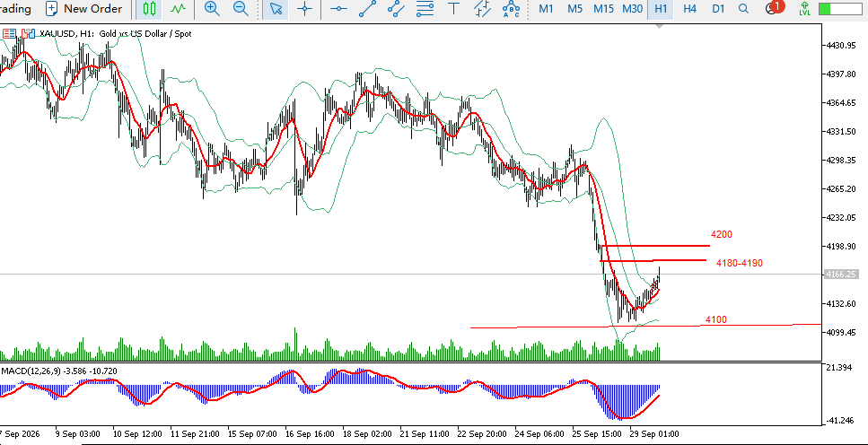Zoom in on the chart
This screenshot has width=868, height=445.
pyautogui.click(x=212, y=9)
